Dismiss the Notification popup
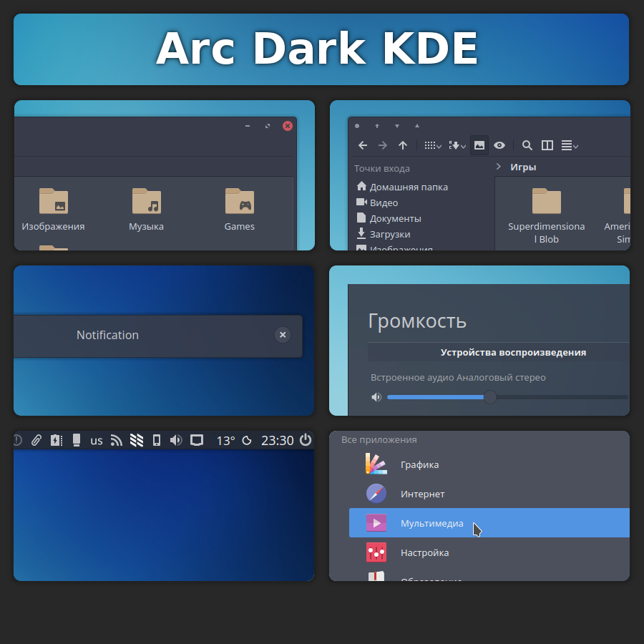Viewport: 644px width, 644px height. [283, 335]
